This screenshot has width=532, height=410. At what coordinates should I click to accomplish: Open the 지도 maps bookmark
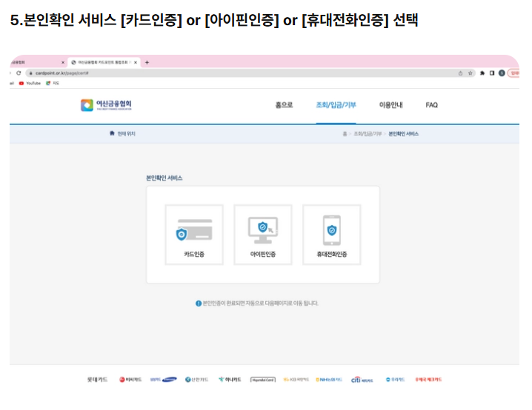coord(53,83)
